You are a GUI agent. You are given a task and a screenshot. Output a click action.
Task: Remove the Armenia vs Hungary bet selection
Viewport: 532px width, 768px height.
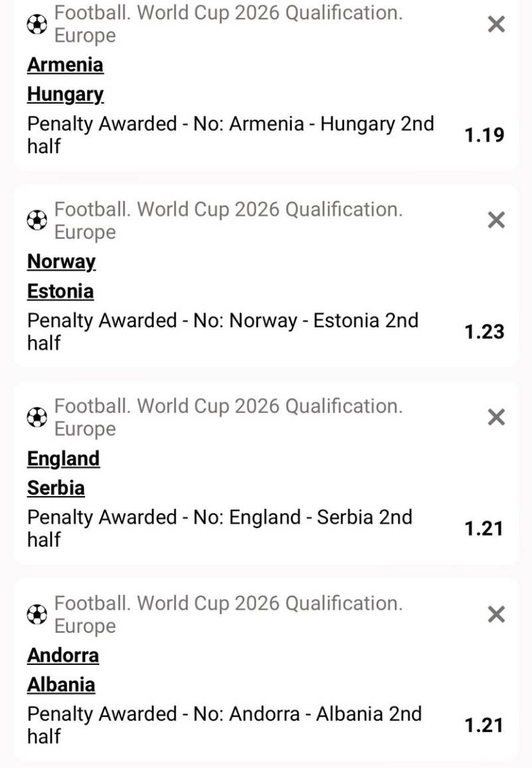(x=496, y=25)
